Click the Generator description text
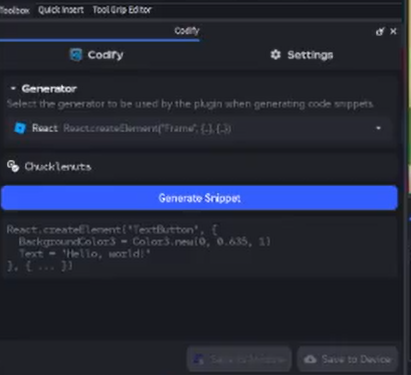This screenshot has height=375, width=411. 190,104
